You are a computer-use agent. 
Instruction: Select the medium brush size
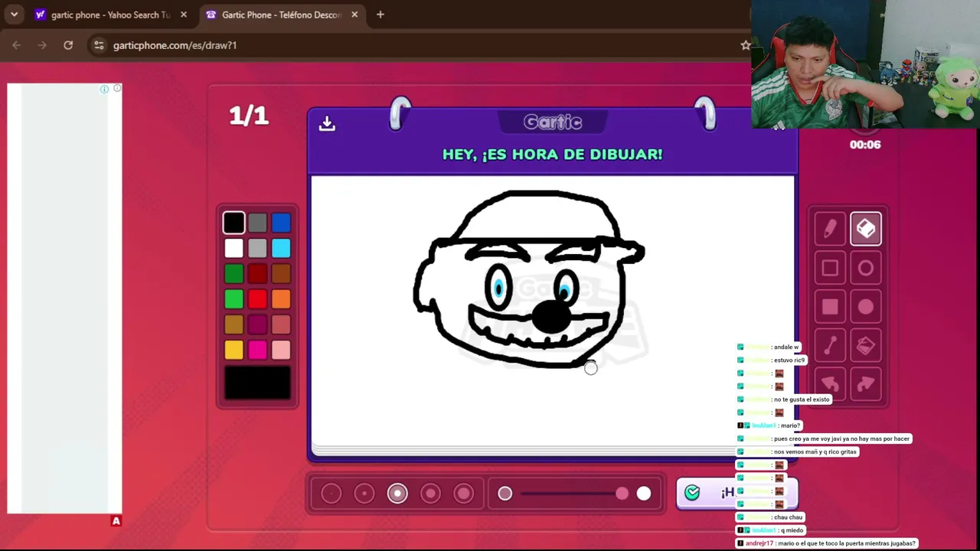coord(397,494)
